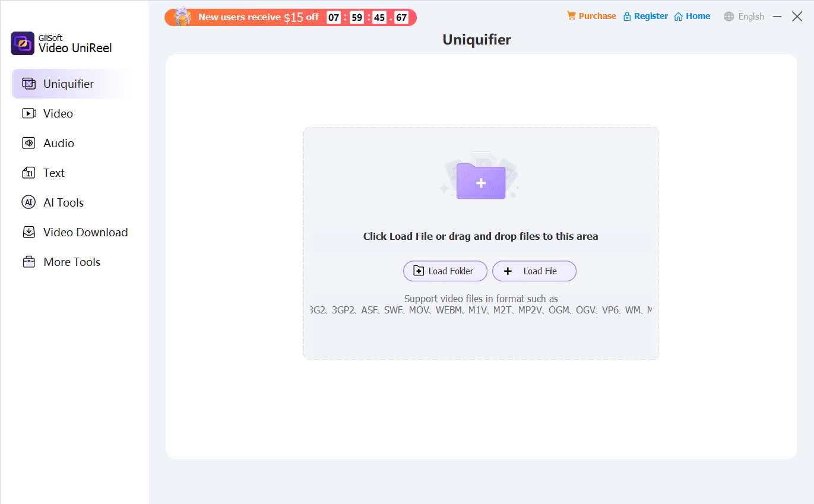814x504 pixels.
Task: Click the Audio speaker icon in sidebar
Action: coord(28,143)
